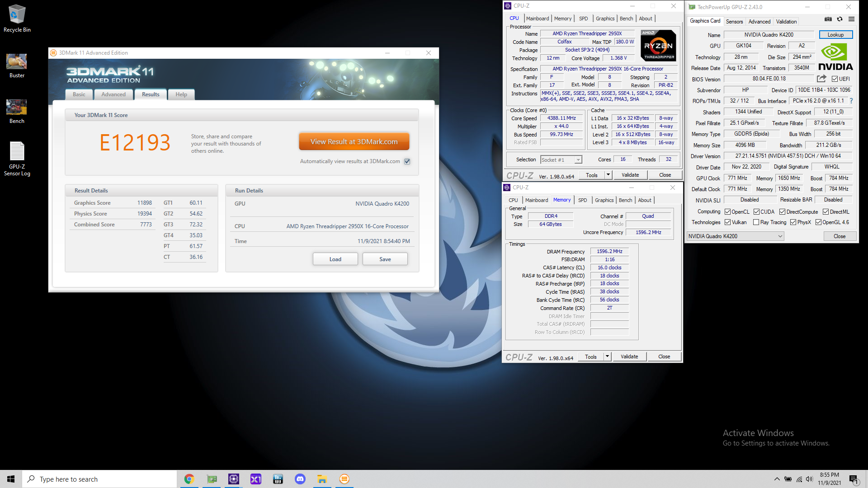Toggle the PhysX checkbox
This screenshot has height=488, width=868.
[793, 222]
